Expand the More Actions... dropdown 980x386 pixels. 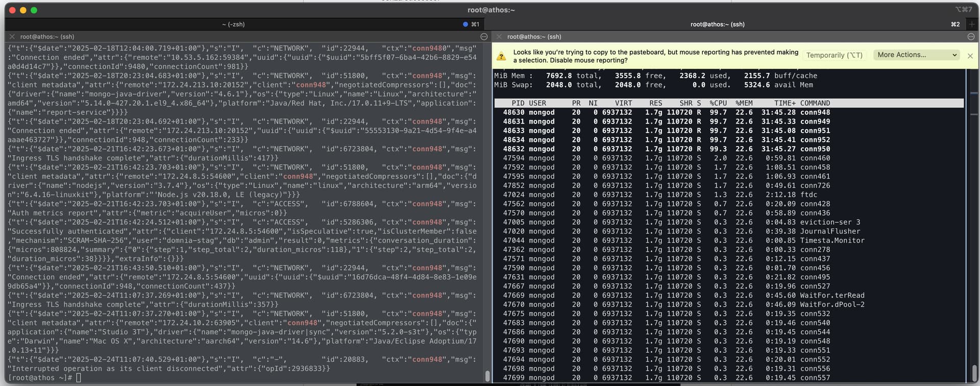pyautogui.click(x=917, y=55)
